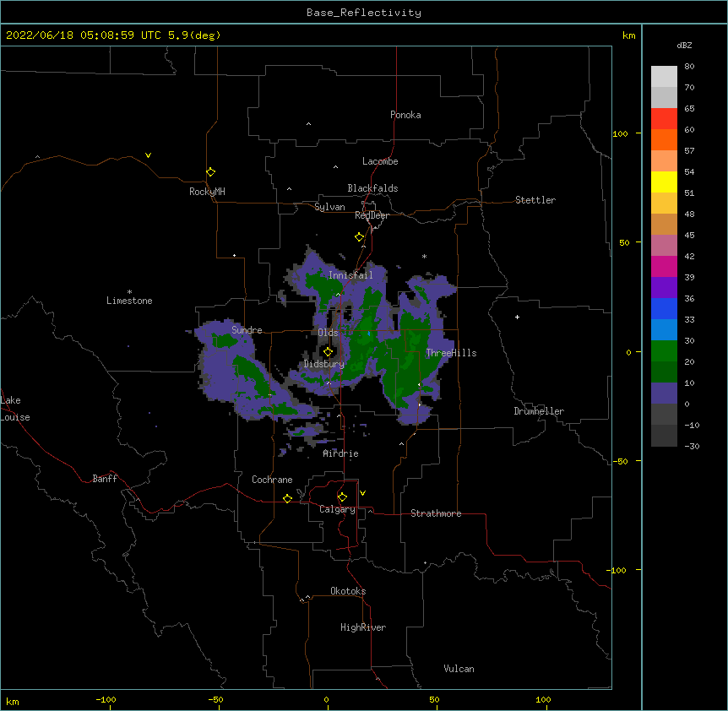Click the Sylvan town label
Image resolution: width=728 pixels, height=711 pixels.
(x=329, y=207)
